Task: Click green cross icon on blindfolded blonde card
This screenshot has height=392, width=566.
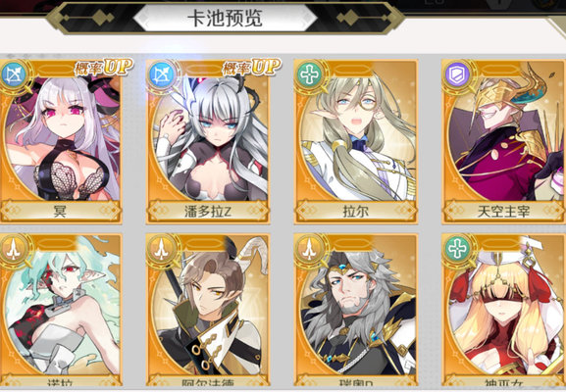Action: pyautogui.click(x=457, y=249)
